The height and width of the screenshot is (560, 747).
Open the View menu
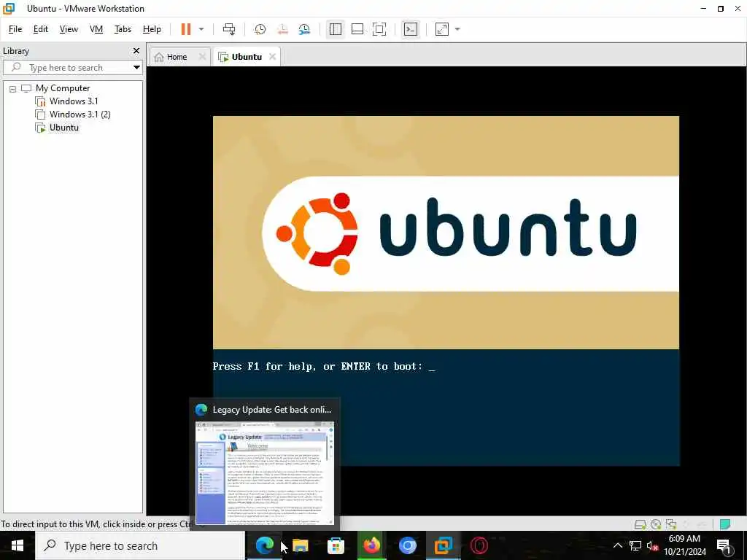pyautogui.click(x=69, y=29)
